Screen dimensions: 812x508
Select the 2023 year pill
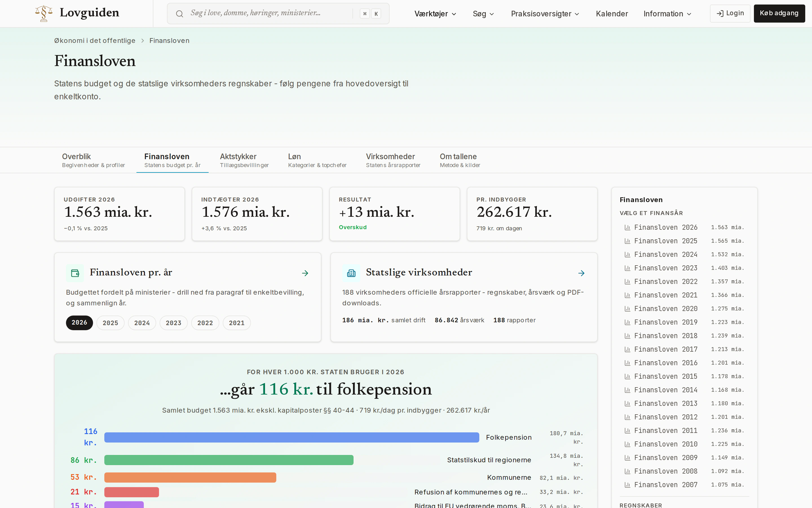pyautogui.click(x=173, y=323)
